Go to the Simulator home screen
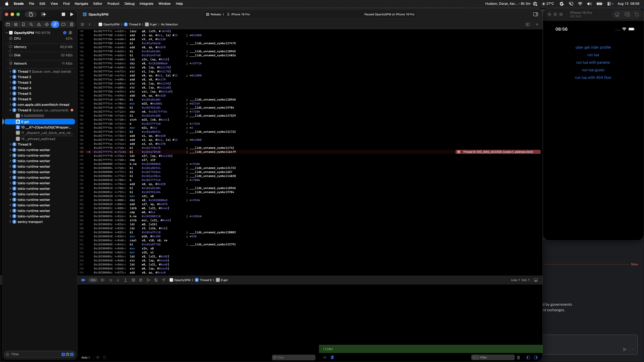The image size is (644, 362). tap(617, 14)
